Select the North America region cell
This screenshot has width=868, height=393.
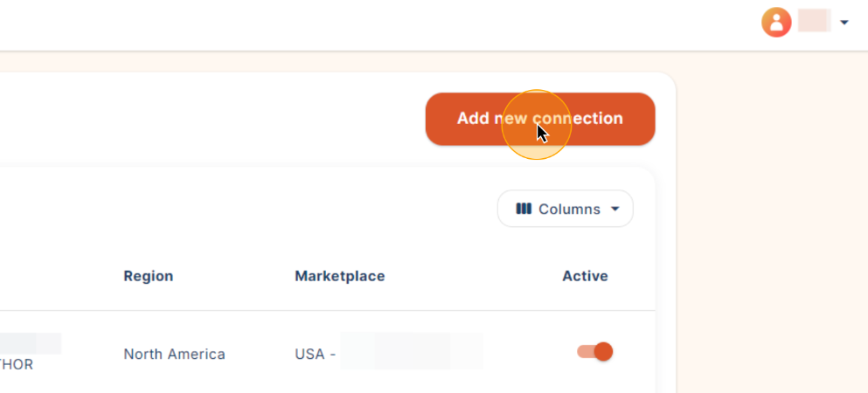(x=174, y=354)
